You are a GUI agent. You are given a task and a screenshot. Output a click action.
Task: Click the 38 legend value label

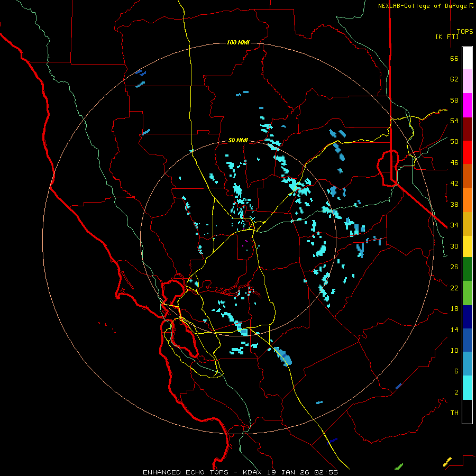click(x=454, y=205)
